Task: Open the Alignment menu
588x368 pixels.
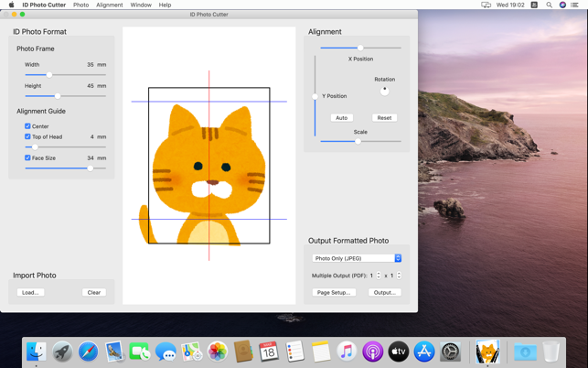Action: click(x=110, y=5)
